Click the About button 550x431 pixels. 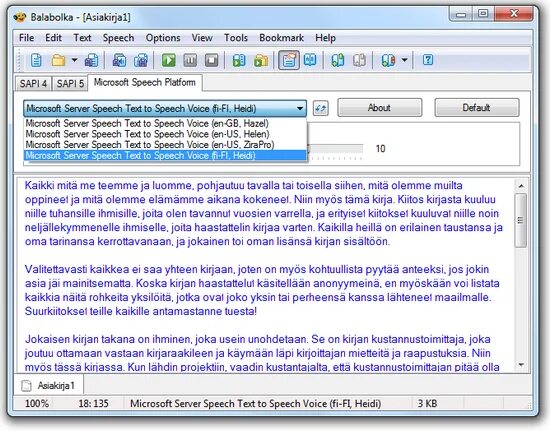380,108
